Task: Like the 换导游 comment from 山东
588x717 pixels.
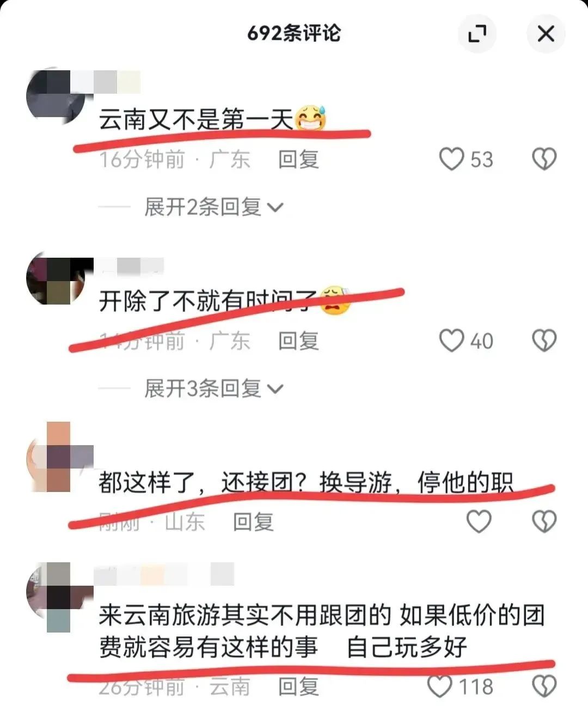Action: (479, 521)
